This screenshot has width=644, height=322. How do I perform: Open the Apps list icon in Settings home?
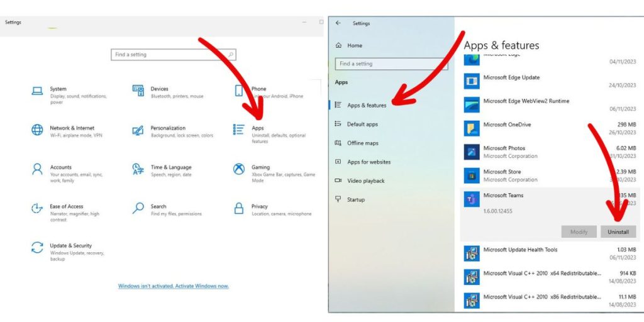(238, 130)
